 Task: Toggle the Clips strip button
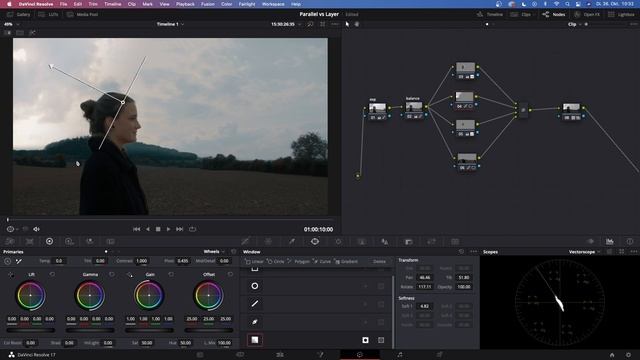coord(521,14)
